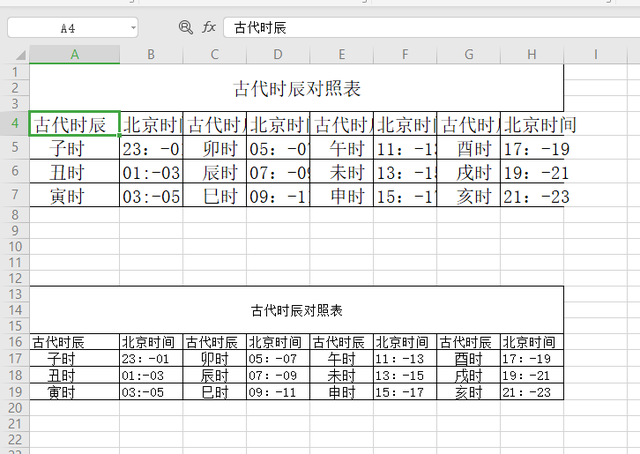Click the large merged title 古代时辰对照表
The width and height of the screenshot is (640, 454).
click(297, 88)
